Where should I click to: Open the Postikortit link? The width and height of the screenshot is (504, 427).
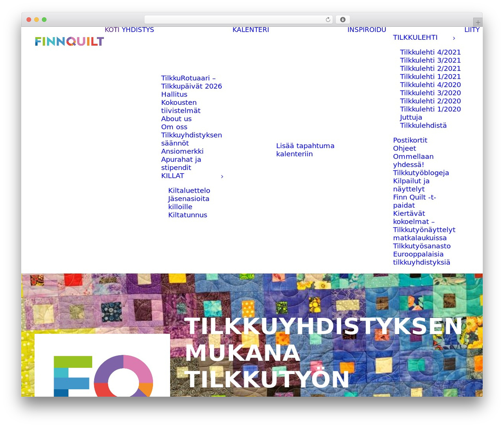pos(410,140)
